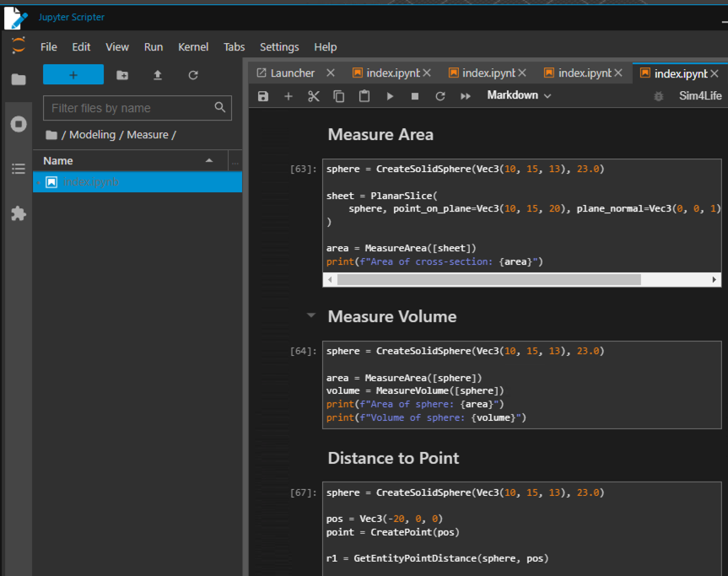This screenshot has width=728, height=576.
Task: Click the Upload Files arrow icon
Action: tap(158, 75)
